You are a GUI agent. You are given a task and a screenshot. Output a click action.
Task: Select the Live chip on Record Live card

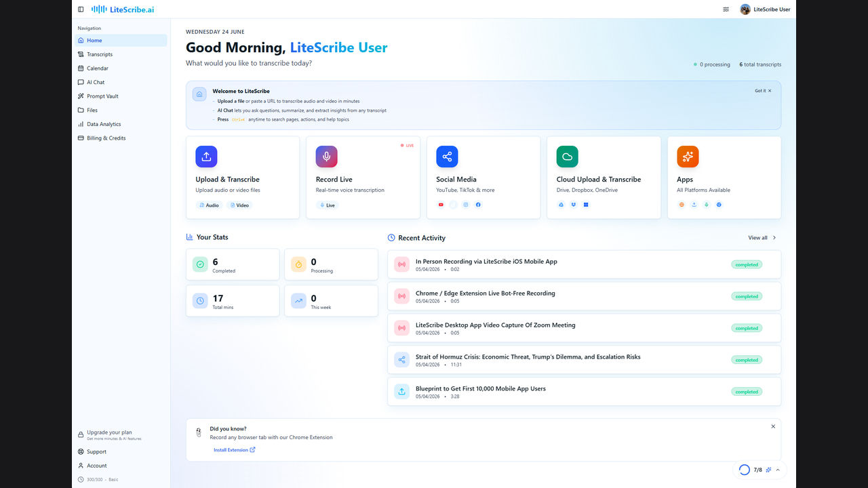point(328,205)
